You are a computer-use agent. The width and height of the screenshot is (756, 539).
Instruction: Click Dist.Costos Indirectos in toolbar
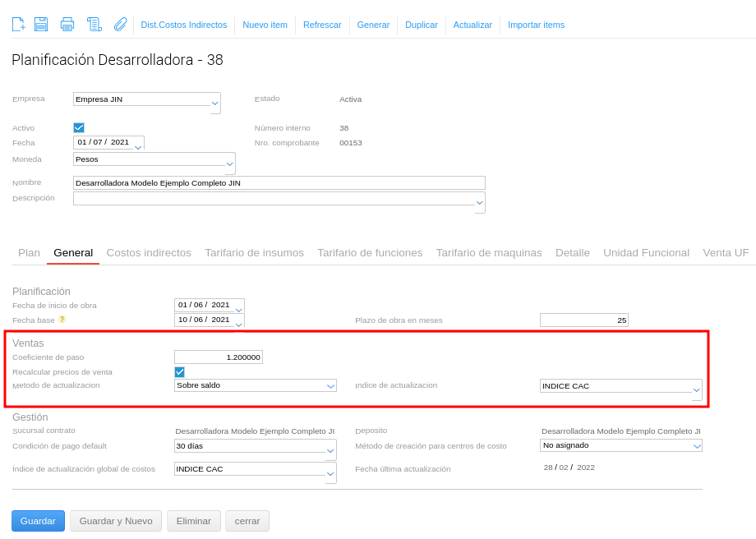184,25
